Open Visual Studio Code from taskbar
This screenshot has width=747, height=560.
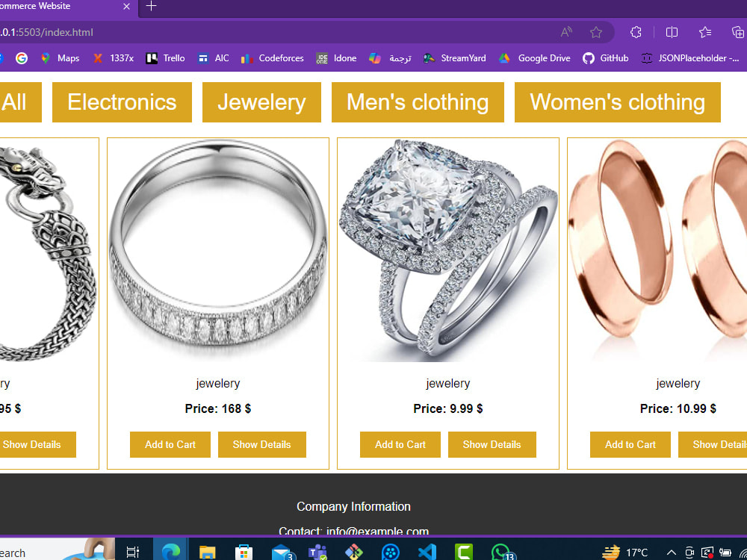(x=427, y=552)
